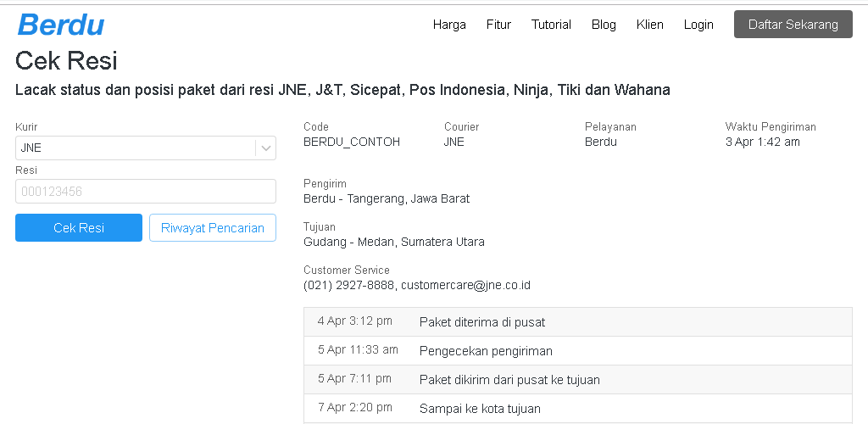Open the Harga menu item

pyautogui.click(x=449, y=25)
